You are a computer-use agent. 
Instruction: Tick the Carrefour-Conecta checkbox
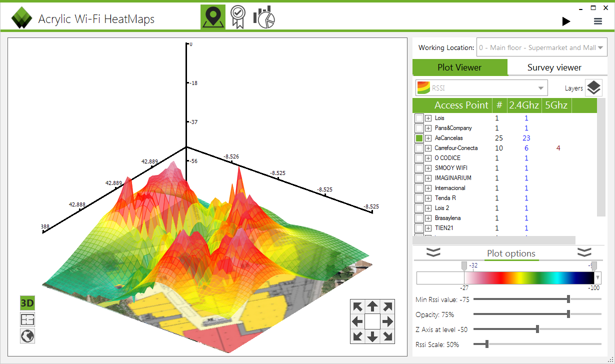tap(419, 148)
